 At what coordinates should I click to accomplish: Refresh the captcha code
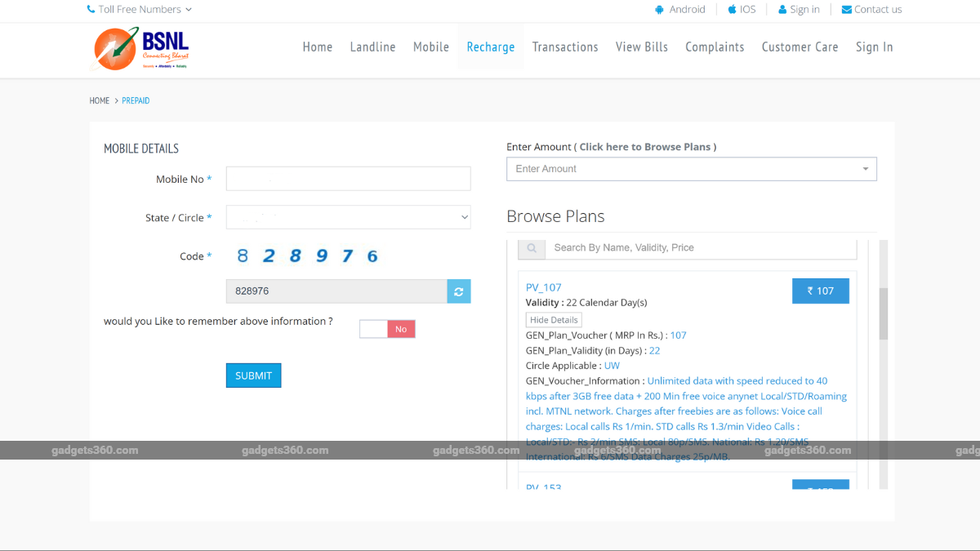459,291
